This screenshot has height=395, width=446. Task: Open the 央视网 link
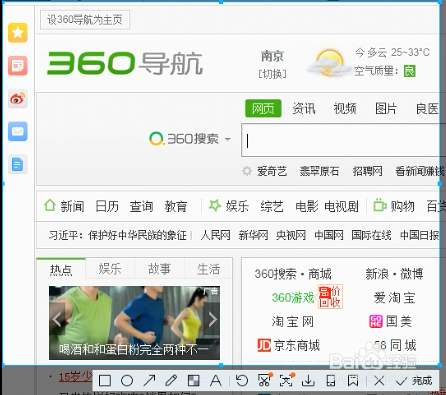point(291,235)
